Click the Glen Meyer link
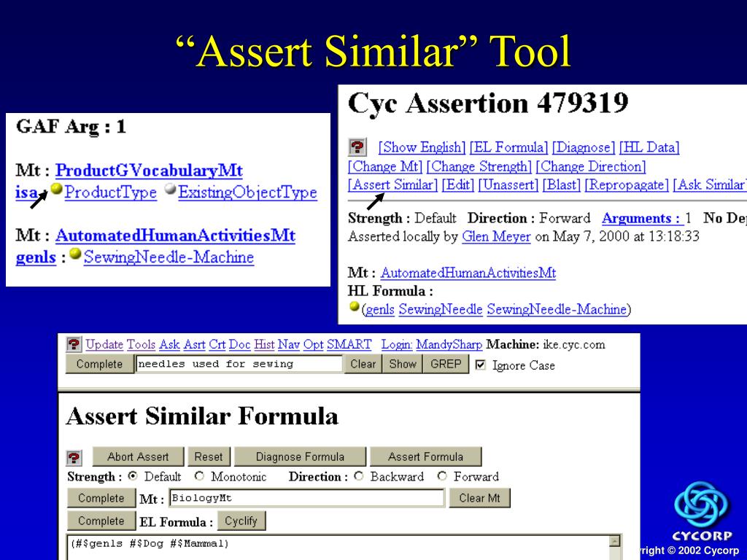 [x=496, y=237]
